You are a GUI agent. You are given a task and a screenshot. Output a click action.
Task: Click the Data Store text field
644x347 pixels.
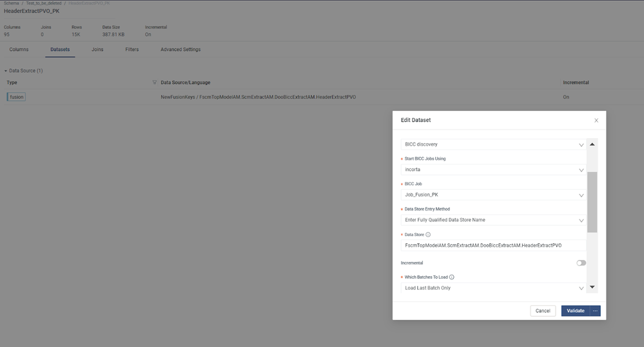(x=493, y=246)
